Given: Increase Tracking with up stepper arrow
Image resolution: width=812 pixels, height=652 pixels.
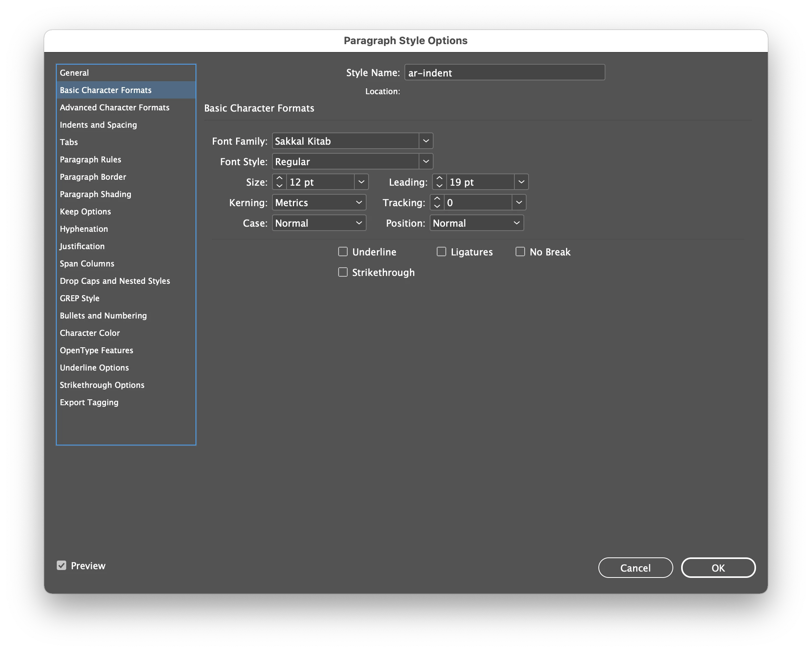Looking at the screenshot, I should 437,199.
